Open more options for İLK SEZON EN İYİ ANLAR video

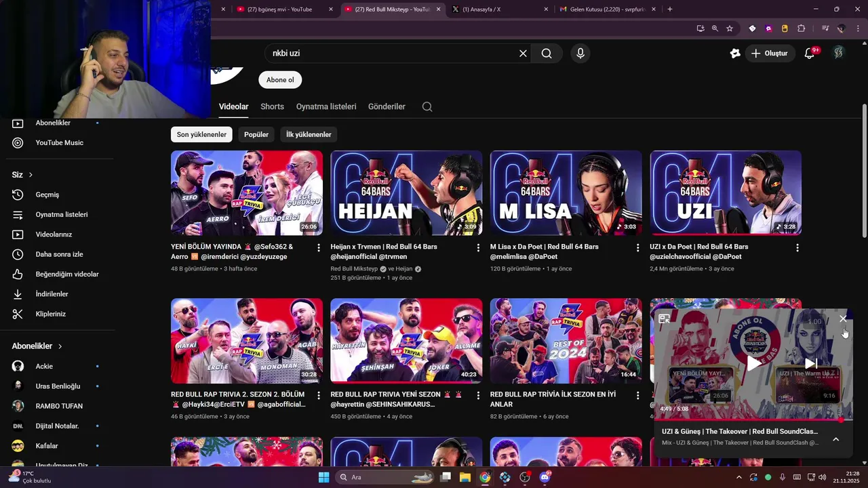[x=637, y=396]
